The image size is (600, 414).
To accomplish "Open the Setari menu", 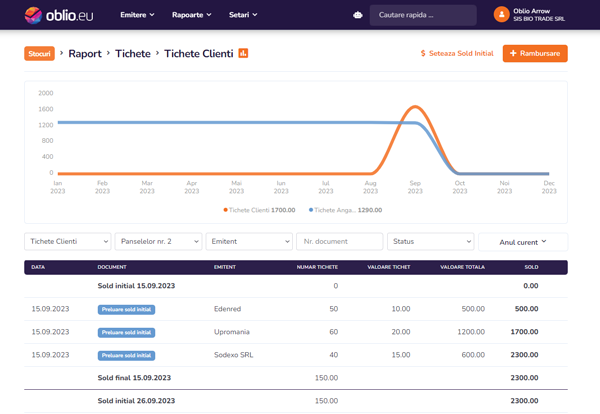I will point(243,15).
